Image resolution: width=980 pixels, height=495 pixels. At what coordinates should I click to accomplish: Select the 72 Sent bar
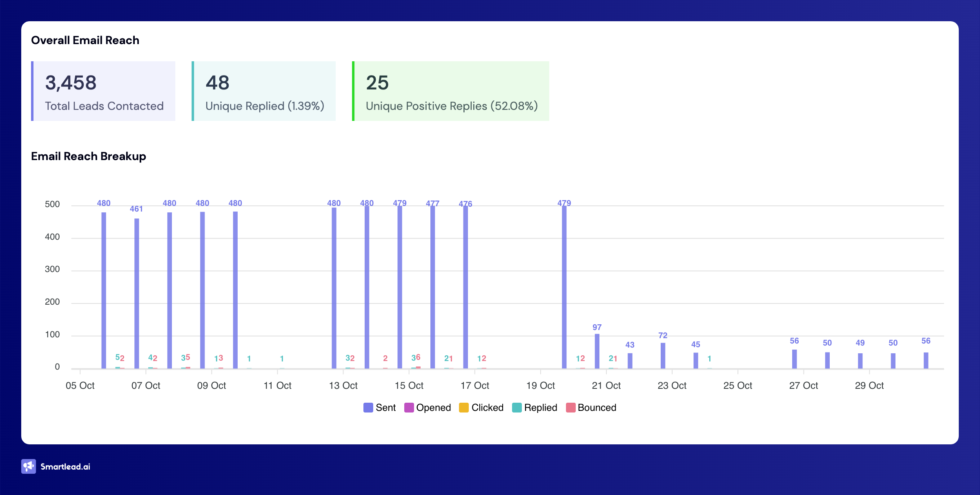tap(663, 355)
